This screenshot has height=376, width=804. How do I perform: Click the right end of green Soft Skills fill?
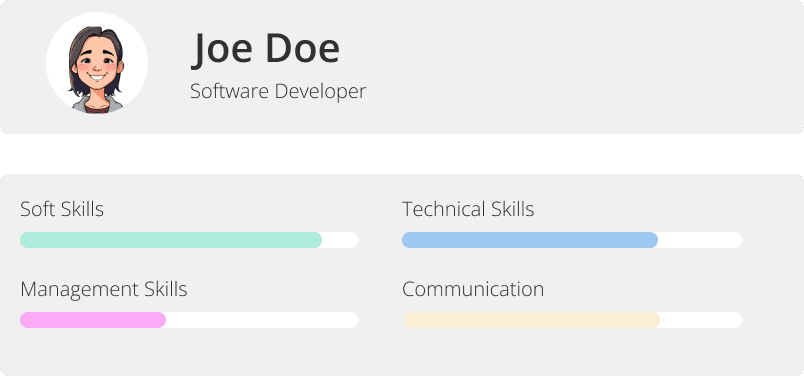(x=318, y=240)
